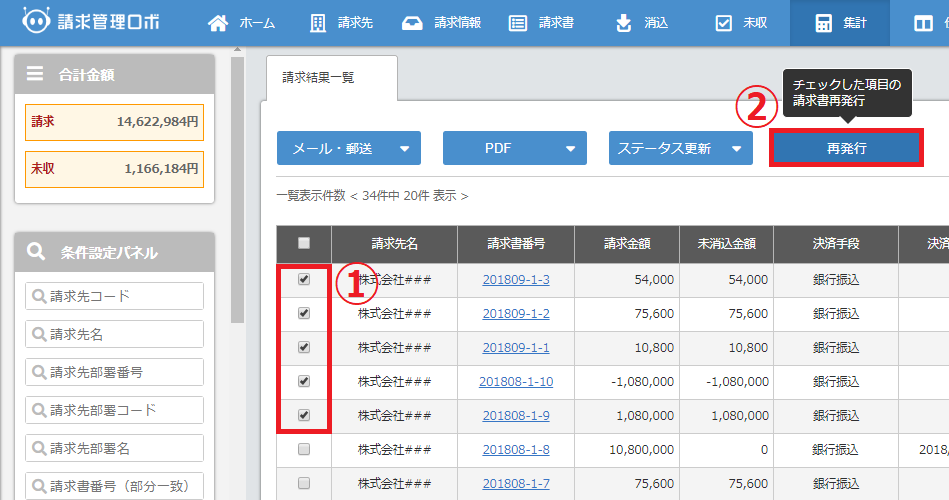Toggle the select-all checkbox in table header

[x=304, y=243]
